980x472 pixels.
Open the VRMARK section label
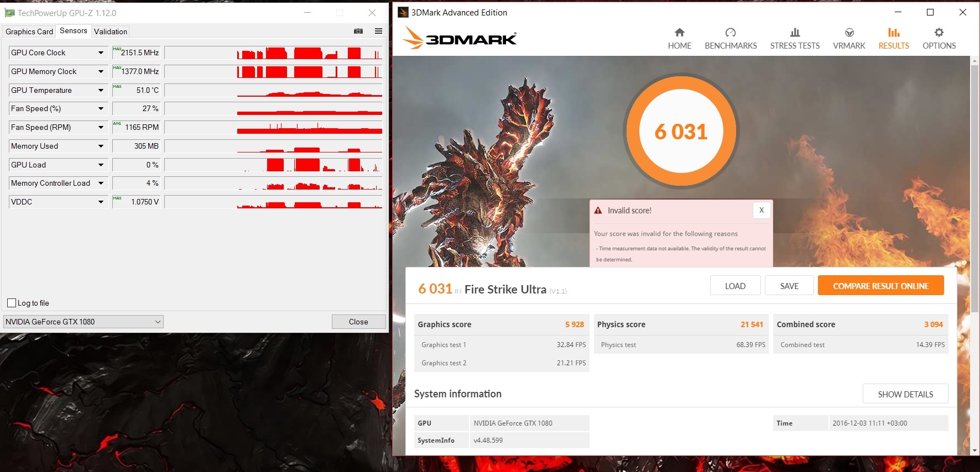pos(849,46)
